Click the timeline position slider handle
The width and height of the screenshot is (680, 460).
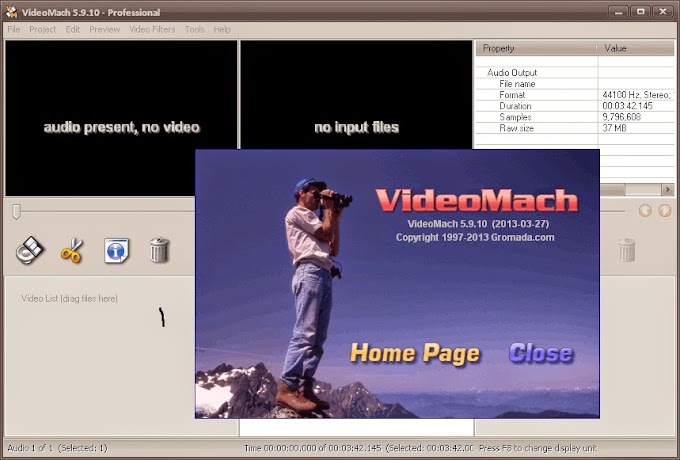pyautogui.click(x=16, y=212)
